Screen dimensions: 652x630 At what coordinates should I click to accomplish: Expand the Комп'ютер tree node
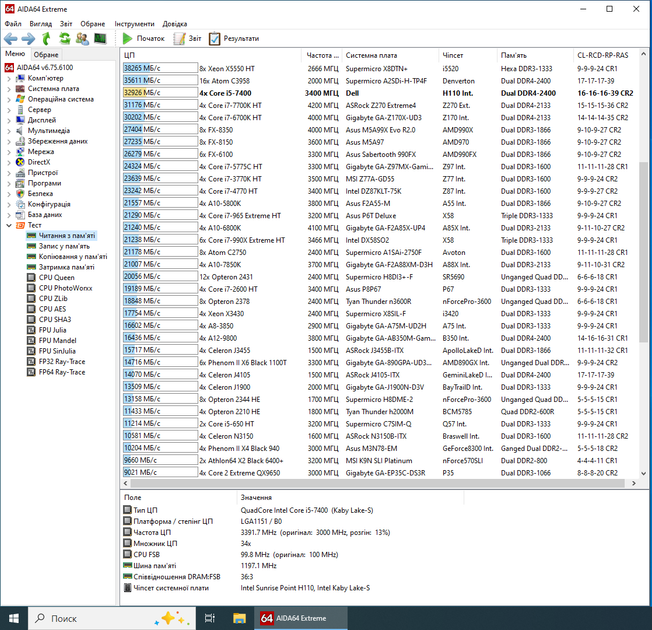tap(9, 78)
